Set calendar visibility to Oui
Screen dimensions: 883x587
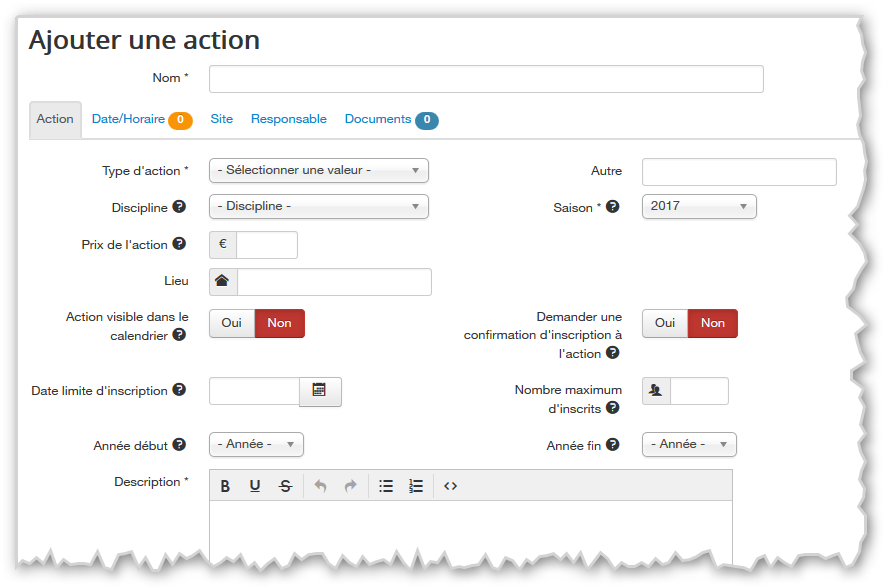point(232,323)
